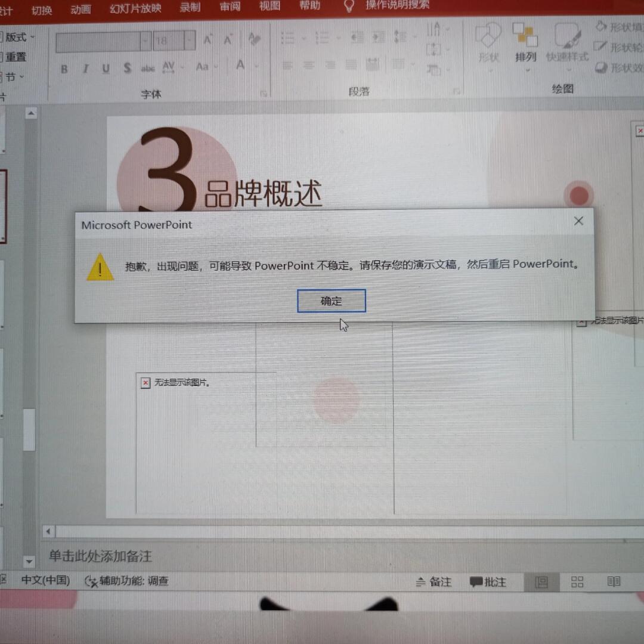
Task: Open the font size dropdown arrow
Action: 190,41
